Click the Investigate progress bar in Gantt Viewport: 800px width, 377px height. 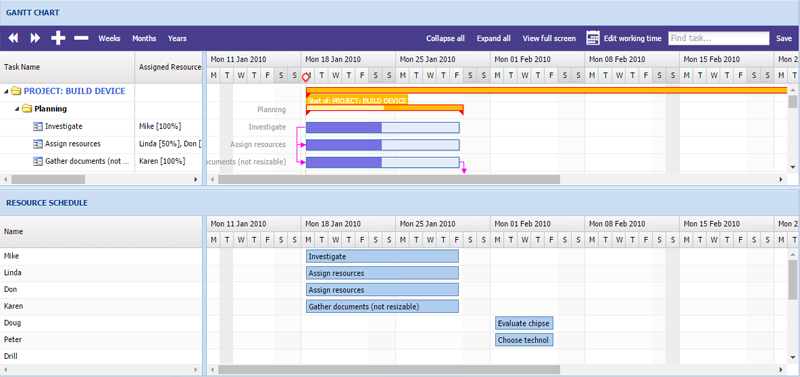click(383, 128)
